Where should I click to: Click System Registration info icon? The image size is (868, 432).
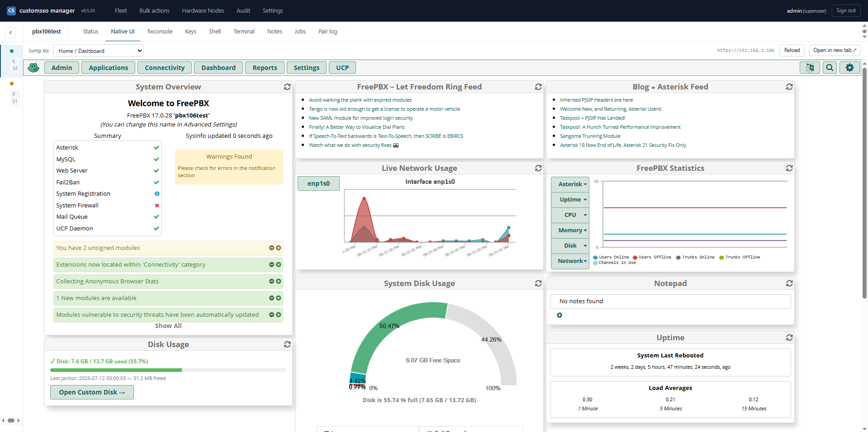click(x=157, y=194)
